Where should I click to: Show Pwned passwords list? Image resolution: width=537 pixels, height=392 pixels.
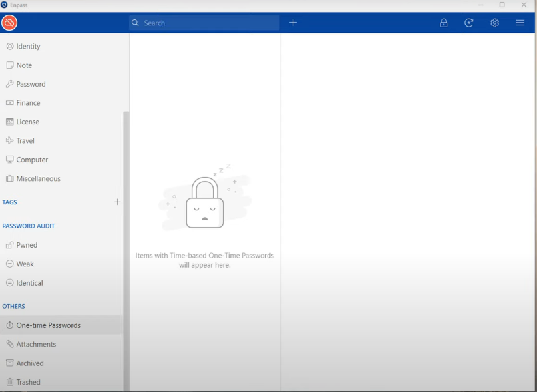(27, 245)
